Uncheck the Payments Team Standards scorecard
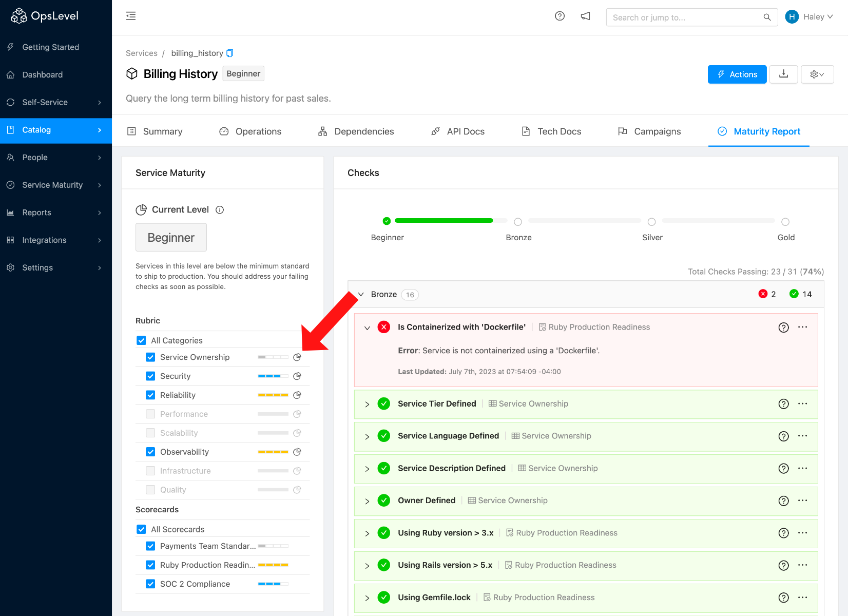848x616 pixels. pyautogui.click(x=150, y=546)
